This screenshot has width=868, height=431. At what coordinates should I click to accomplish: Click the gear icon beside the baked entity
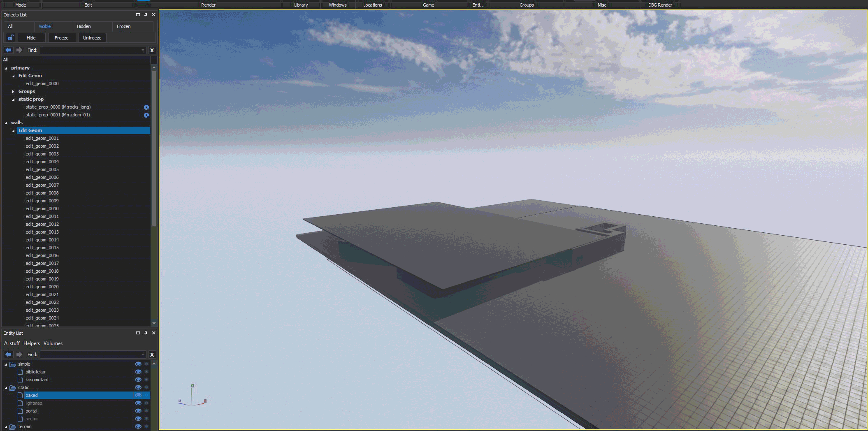146,395
